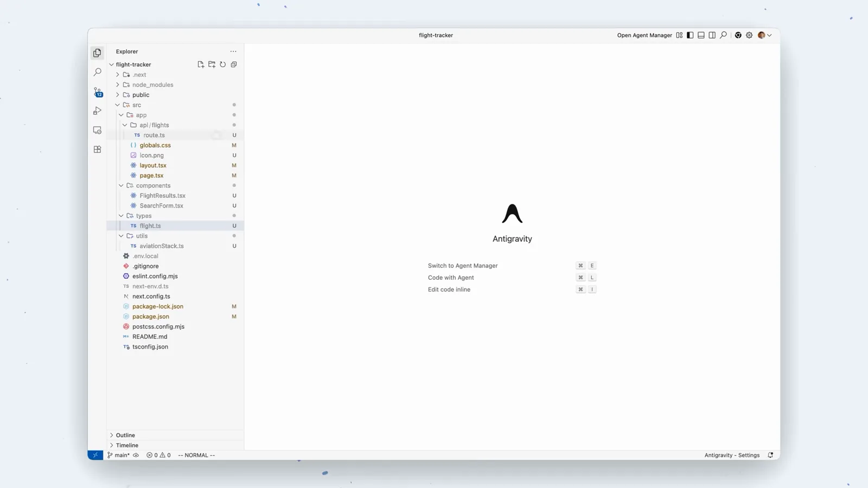Image resolution: width=868 pixels, height=488 pixels.
Task: Select flight.ts in types folder
Action: 175,226
